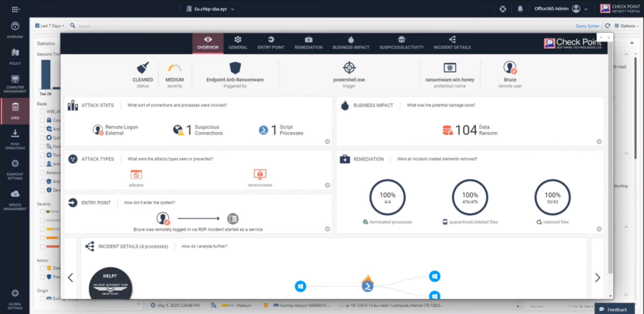
Task: Expand the Remediation card arrow
Action: coord(599,229)
